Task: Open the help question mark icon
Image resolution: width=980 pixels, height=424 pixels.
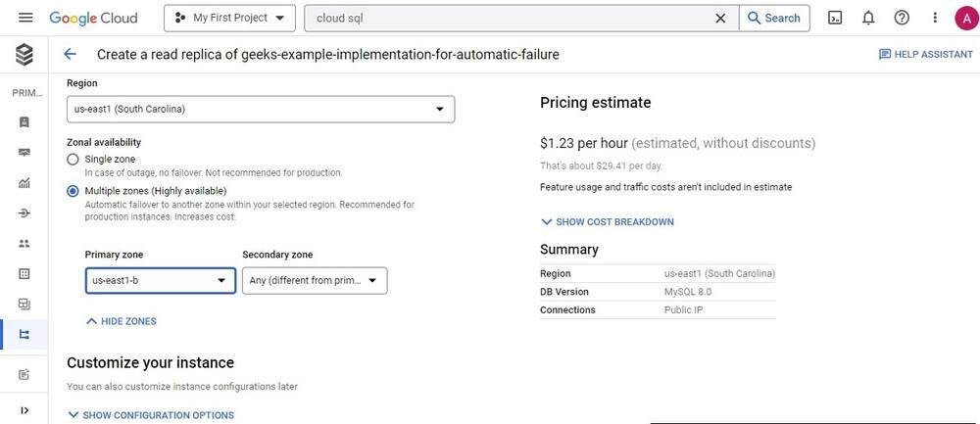Action: (x=902, y=18)
